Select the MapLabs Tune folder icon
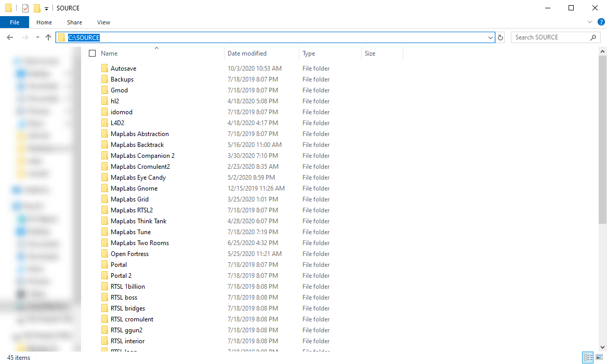607x364 pixels. (x=104, y=232)
